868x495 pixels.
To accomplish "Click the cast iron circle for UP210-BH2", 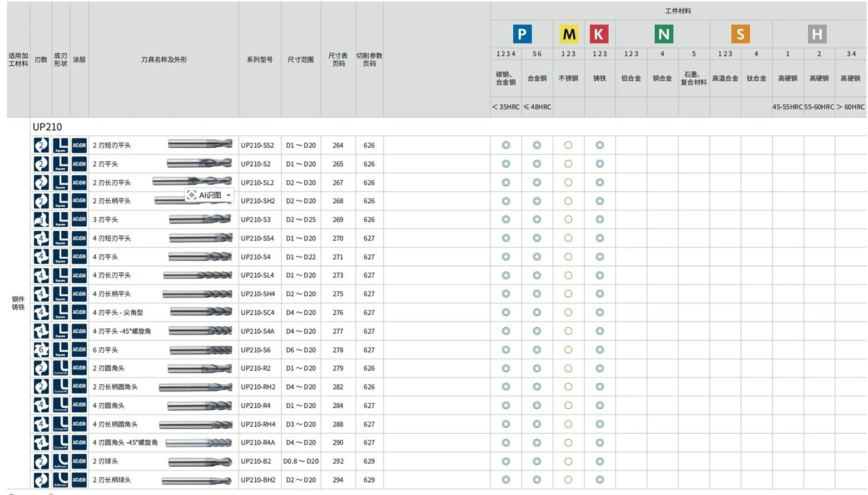I will 599,480.
